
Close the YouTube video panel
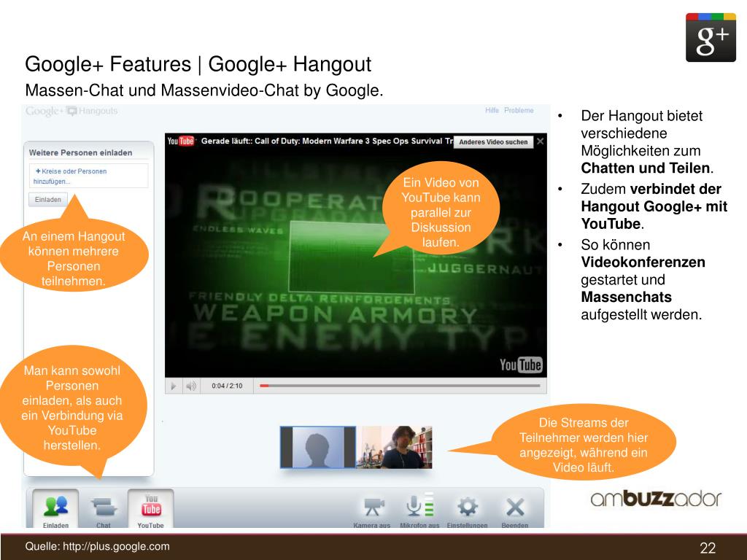[x=541, y=141]
